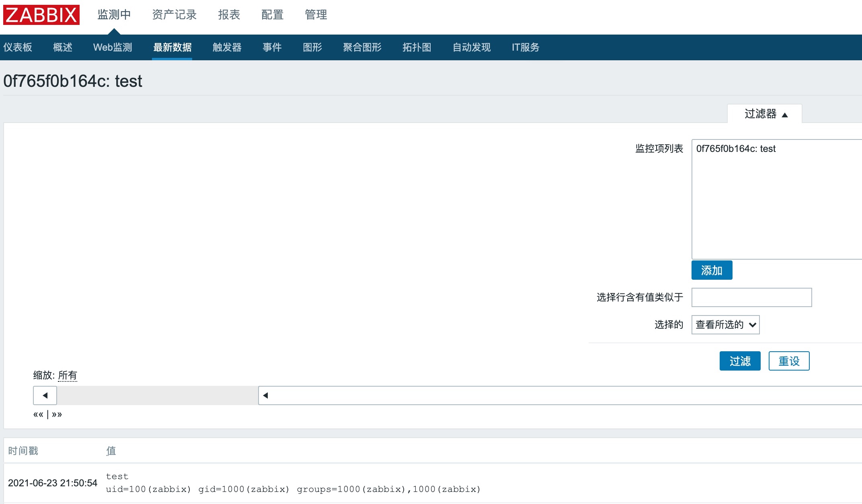Click the 过滤 apply button
The image size is (862, 504).
click(x=740, y=361)
